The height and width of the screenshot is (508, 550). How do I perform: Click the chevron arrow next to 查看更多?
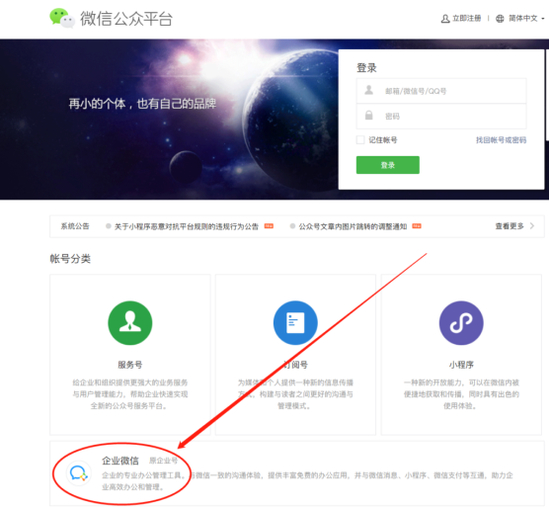pyautogui.click(x=532, y=226)
